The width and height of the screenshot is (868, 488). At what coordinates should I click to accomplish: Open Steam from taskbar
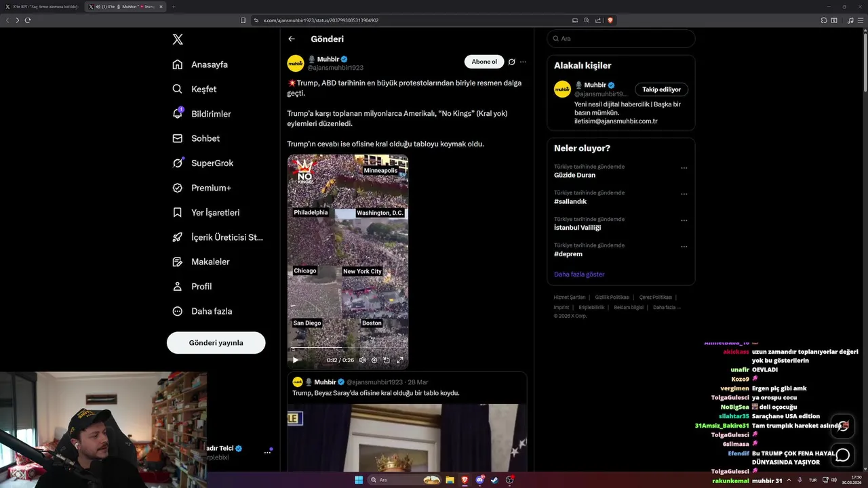(495, 480)
